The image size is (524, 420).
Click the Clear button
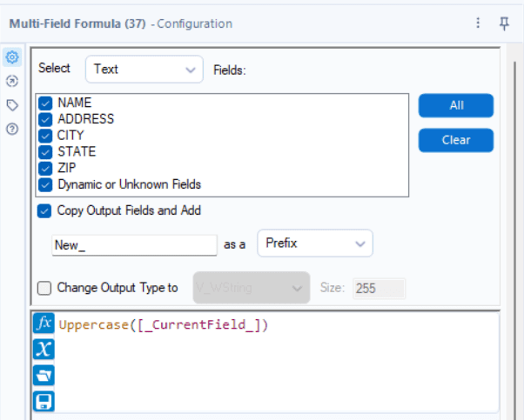456,140
